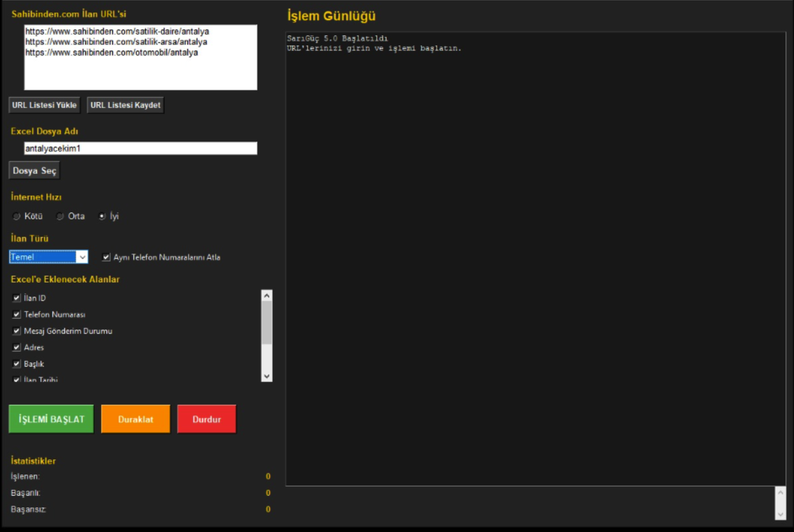Image resolution: width=794 pixels, height=532 pixels.
Task: Choose the İyi internet speed option
Action: point(102,216)
